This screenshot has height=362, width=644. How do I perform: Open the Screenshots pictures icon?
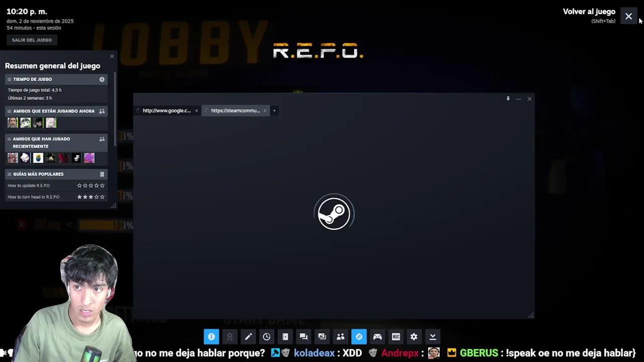click(322, 337)
